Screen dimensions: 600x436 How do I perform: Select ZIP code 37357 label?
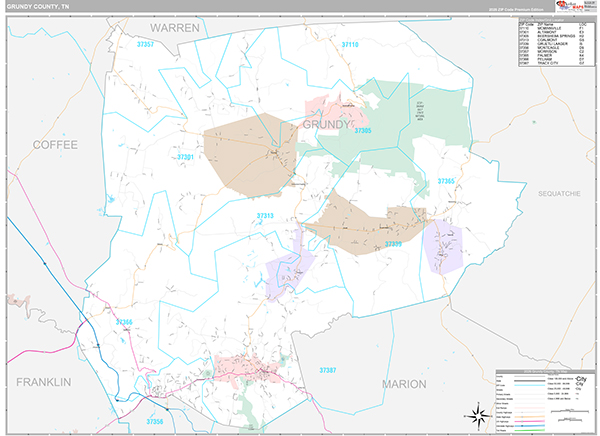click(x=145, y=45)
